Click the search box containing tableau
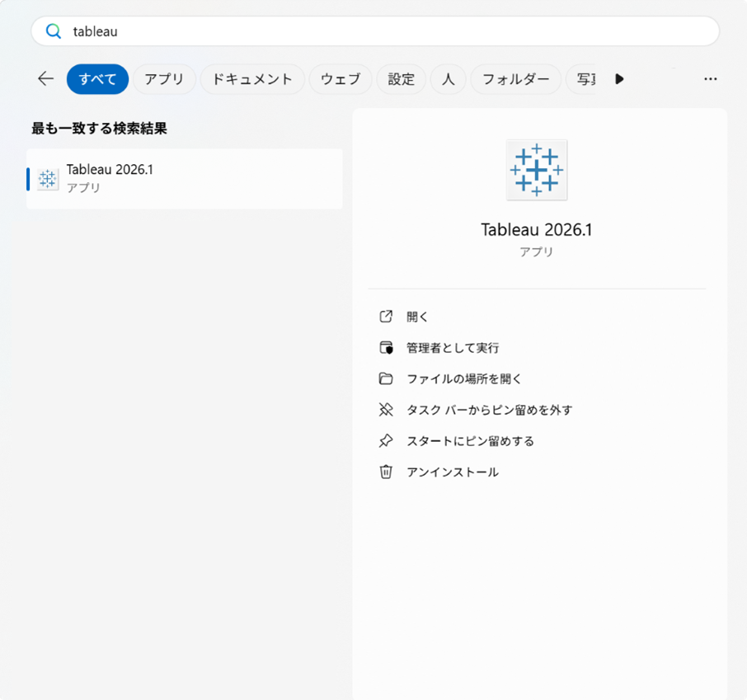Image resolution: width=747 pixels, height=700 pixels. pyautogui.click(x=388, y=31)
